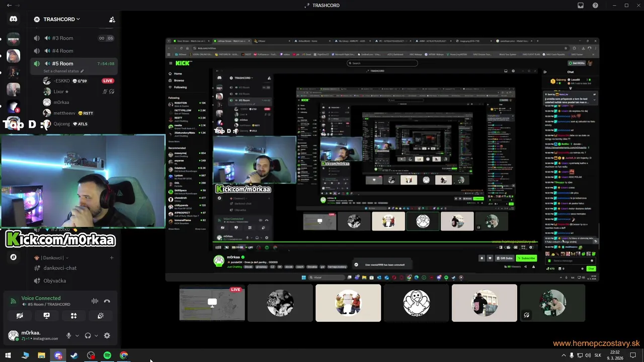This screenshot has width=644, height=362.
Task: Mute the microphone in the user panel
Action: click(x=68, y=335)
